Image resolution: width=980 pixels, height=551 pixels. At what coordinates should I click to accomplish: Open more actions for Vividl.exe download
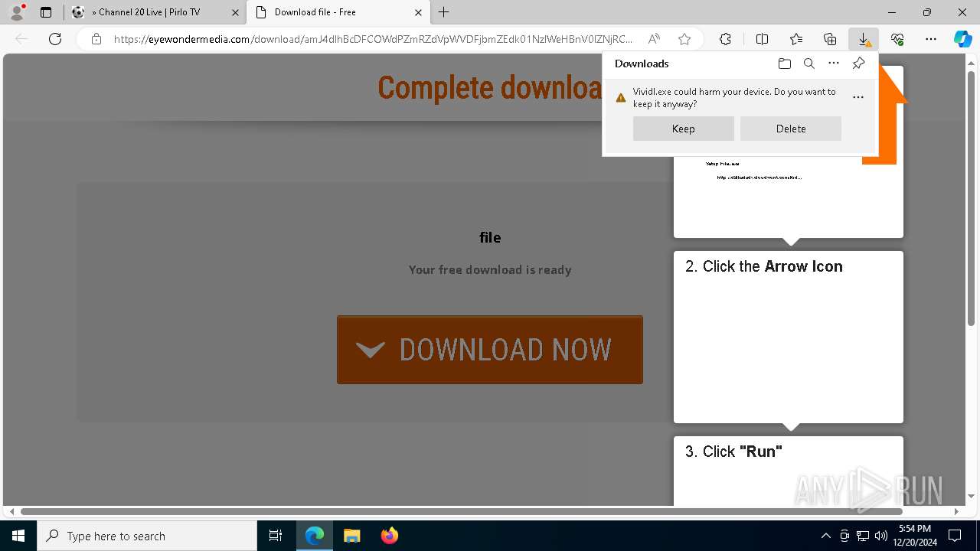858,97
